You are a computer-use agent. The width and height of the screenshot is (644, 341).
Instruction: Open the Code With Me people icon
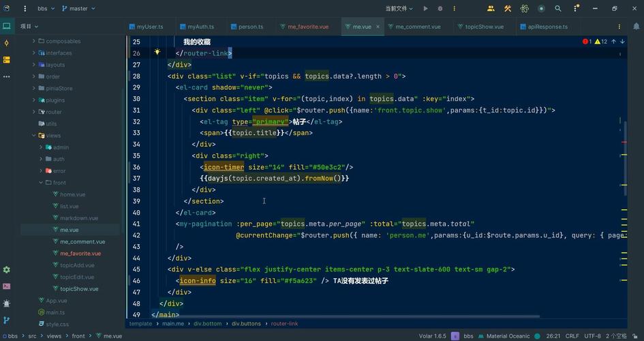[x=491, y=9]
